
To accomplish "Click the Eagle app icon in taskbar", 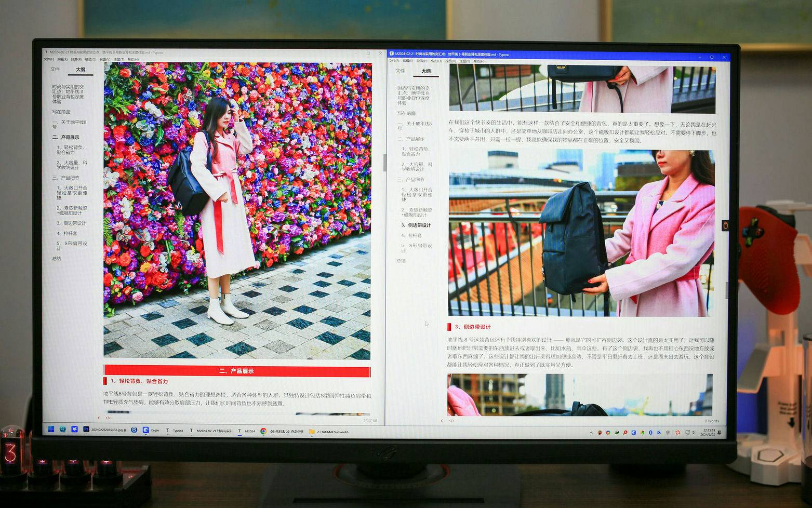I will pyautogui.click(x=146, y=431).
